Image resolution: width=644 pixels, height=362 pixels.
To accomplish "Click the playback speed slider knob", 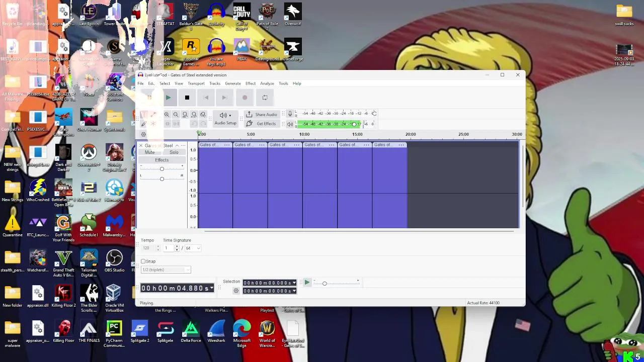I will pos(325,284).
